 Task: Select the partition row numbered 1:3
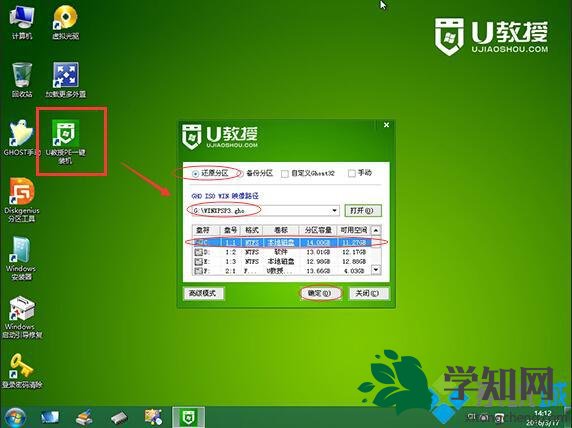282,262
